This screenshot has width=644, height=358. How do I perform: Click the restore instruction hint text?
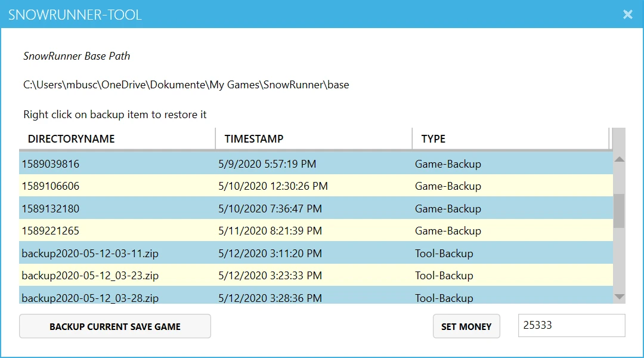pos(114,114)
